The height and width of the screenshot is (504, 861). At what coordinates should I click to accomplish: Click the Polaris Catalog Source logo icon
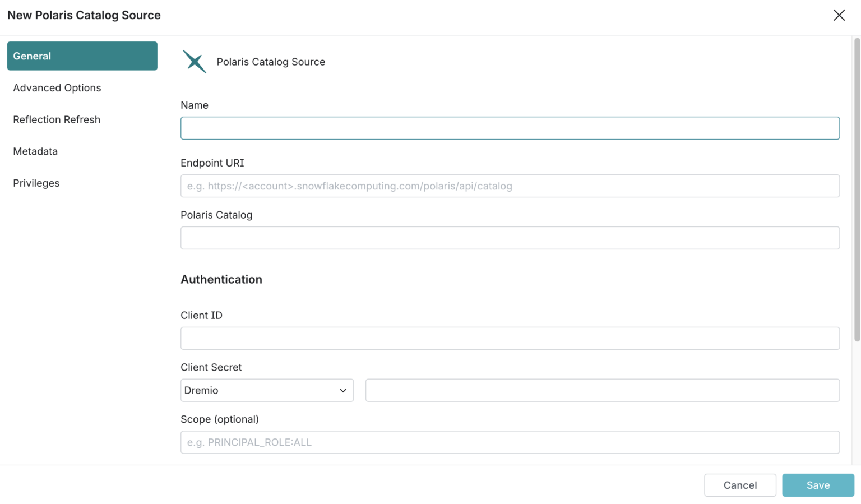pyautogui.click(x=194, y=62)
